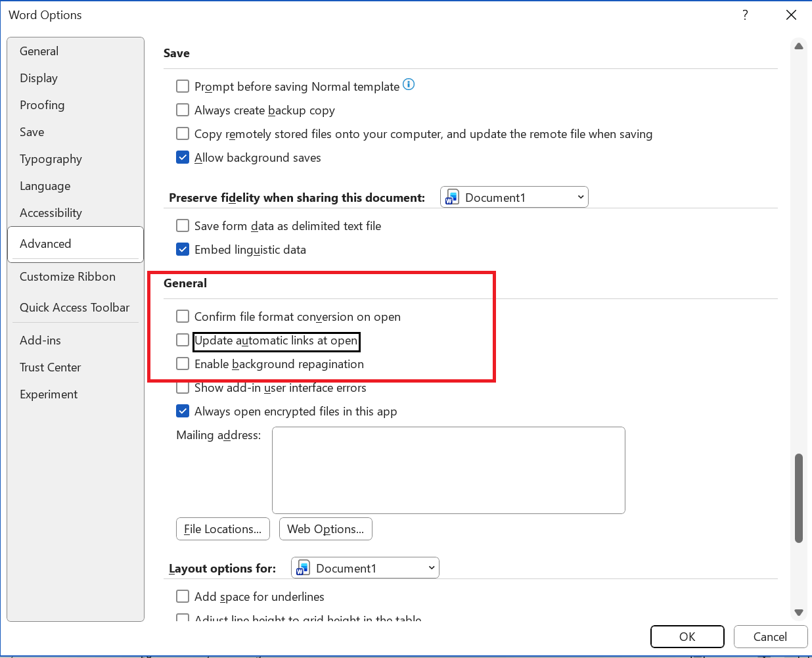Enable Add space for underlines
Viewport: 812px width, 658px height.
[183, 596]
